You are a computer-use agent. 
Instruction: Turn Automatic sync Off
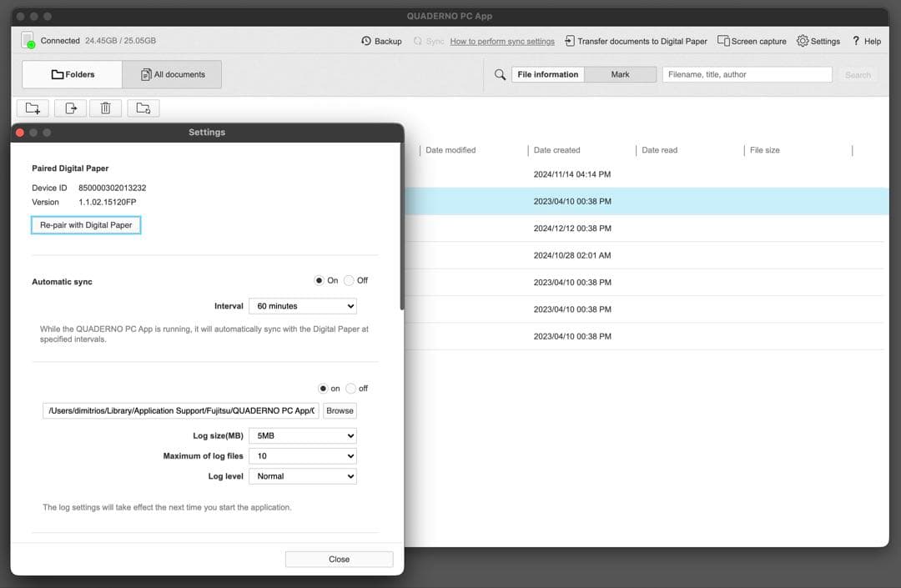[x=349, y=280]
